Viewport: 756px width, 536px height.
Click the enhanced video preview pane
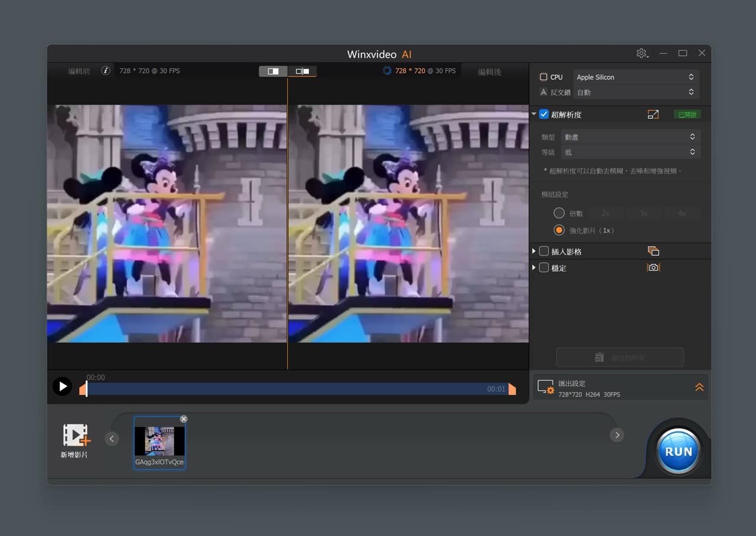click(409, 224)
